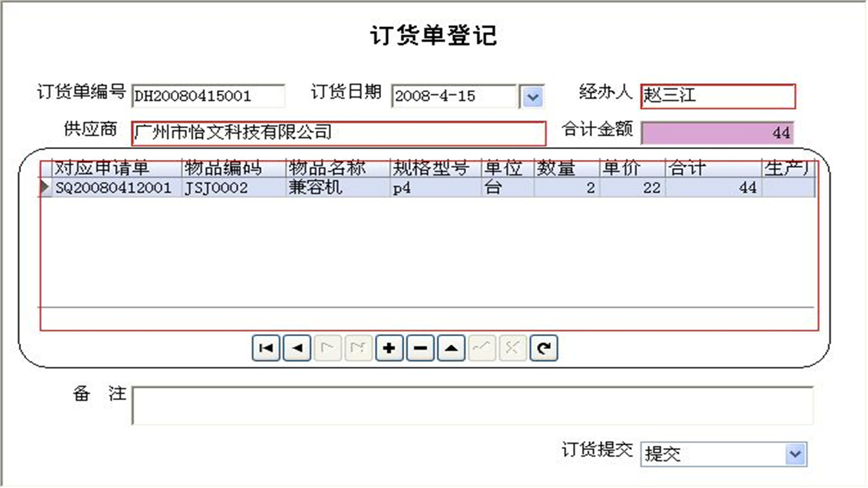The height and width of the screenshot is (488, 868).
Task: Click the pink 合计金额 total field
Action: [x=717, y=133]
